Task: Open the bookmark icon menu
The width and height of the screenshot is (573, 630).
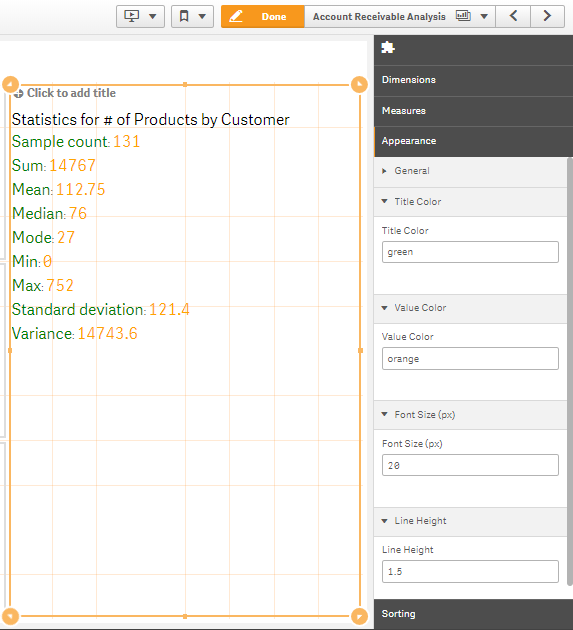Action: coord(184,16)
